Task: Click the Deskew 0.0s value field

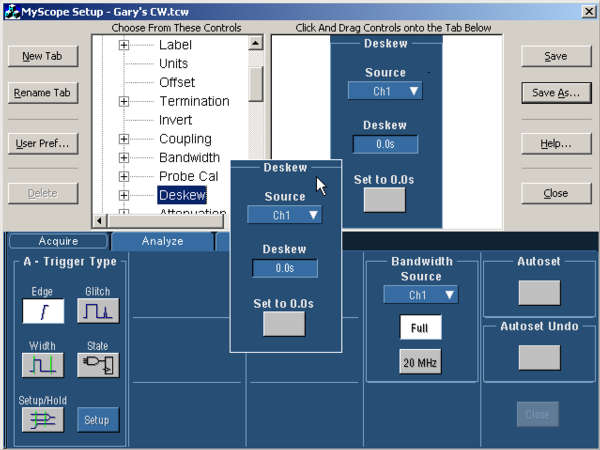Action: coord(385,144)
